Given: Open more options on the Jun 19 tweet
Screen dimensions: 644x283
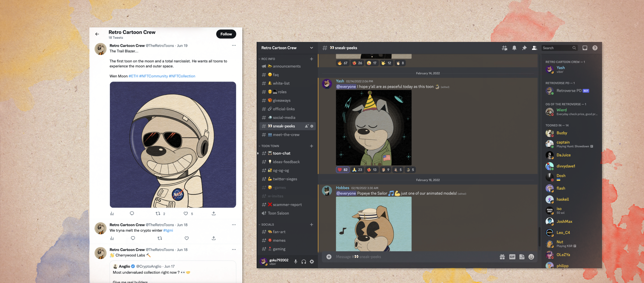Looking at the screenshot, I should (234, 45).
